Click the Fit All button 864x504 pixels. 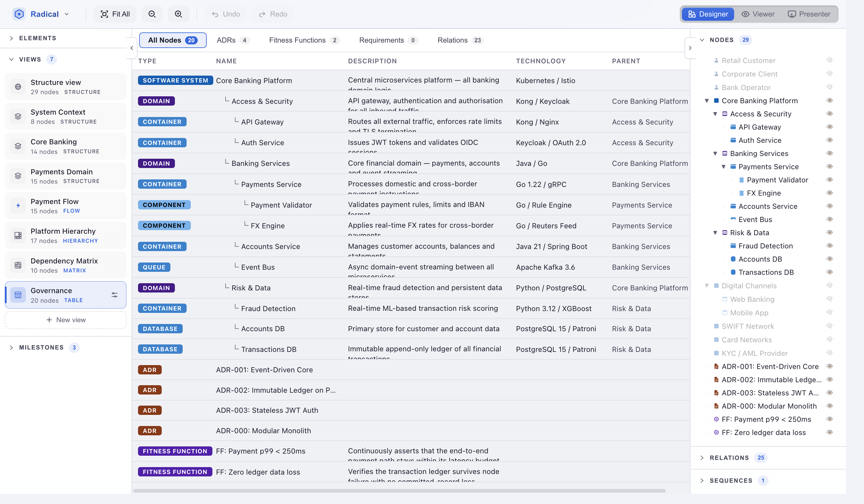pyautogui.click(x=115, y=14)
